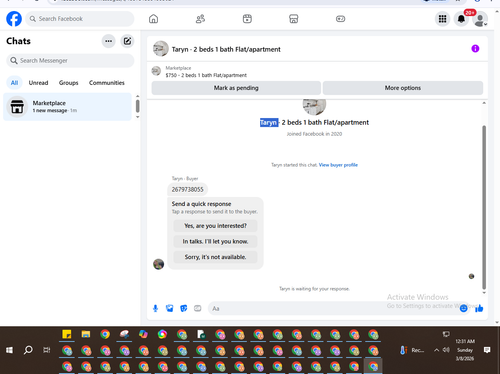This screenshot has width=500, height=374.
Task: Select the All chats tab
Action: pos(14,83)
